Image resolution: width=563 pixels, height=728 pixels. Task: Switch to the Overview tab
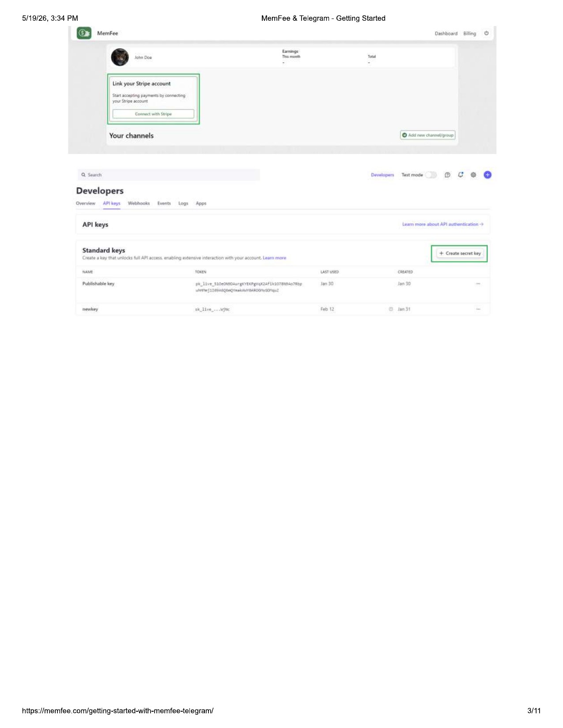(86, 203)
